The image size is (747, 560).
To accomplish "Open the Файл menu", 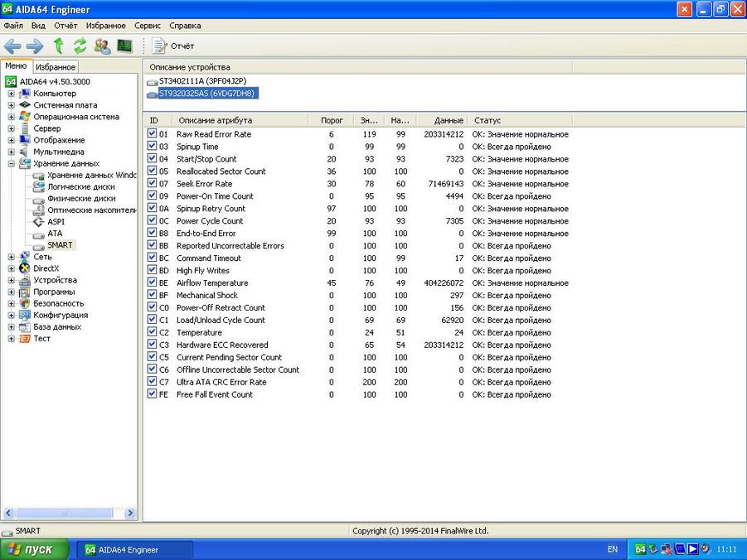I will pos(13,26).
